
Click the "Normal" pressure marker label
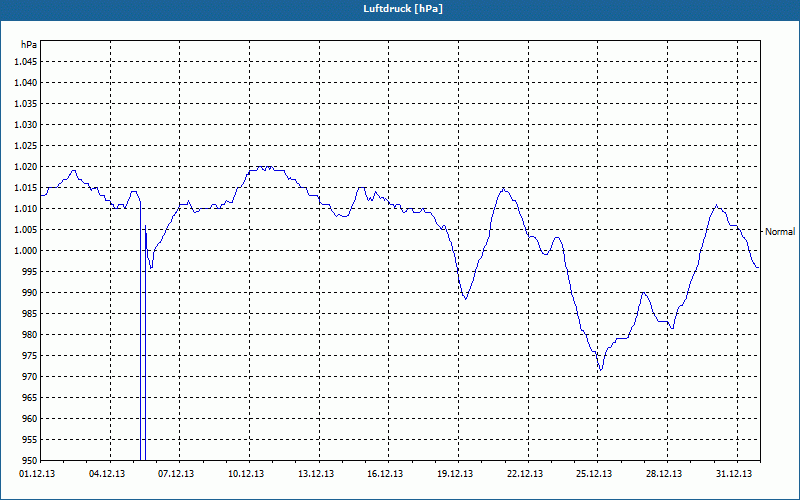(x=780, y=232)
